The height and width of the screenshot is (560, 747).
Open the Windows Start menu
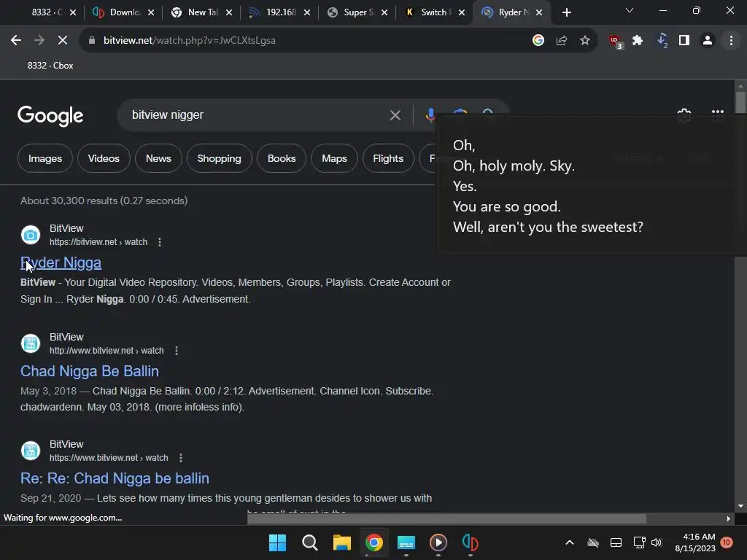[277, 542]
